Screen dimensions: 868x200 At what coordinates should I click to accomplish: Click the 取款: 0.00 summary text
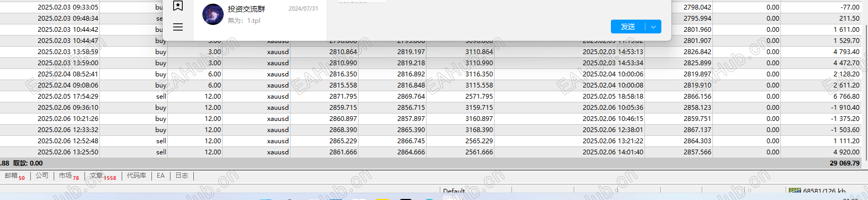[x=28, y=163]
